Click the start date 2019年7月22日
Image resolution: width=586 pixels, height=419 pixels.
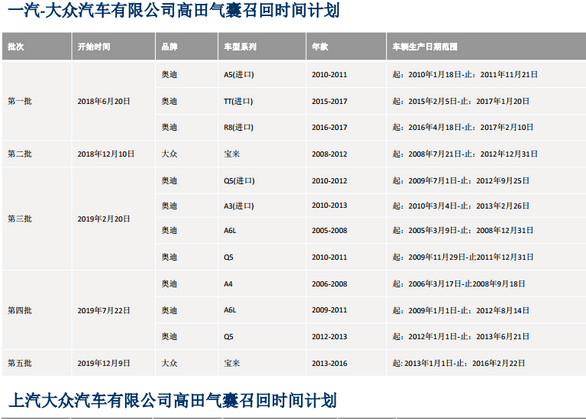104,310
